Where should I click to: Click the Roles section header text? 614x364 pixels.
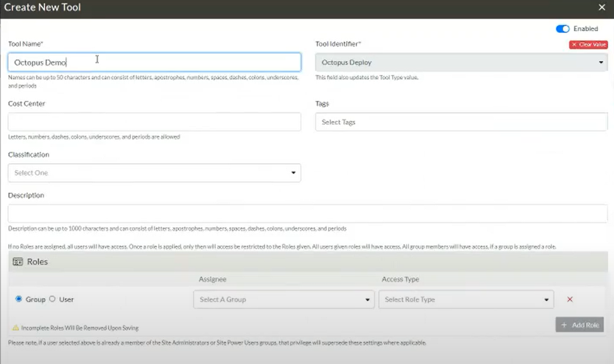37,262
